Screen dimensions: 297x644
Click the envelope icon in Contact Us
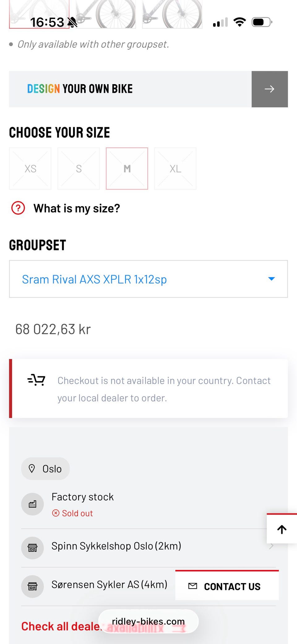point(193,586)
